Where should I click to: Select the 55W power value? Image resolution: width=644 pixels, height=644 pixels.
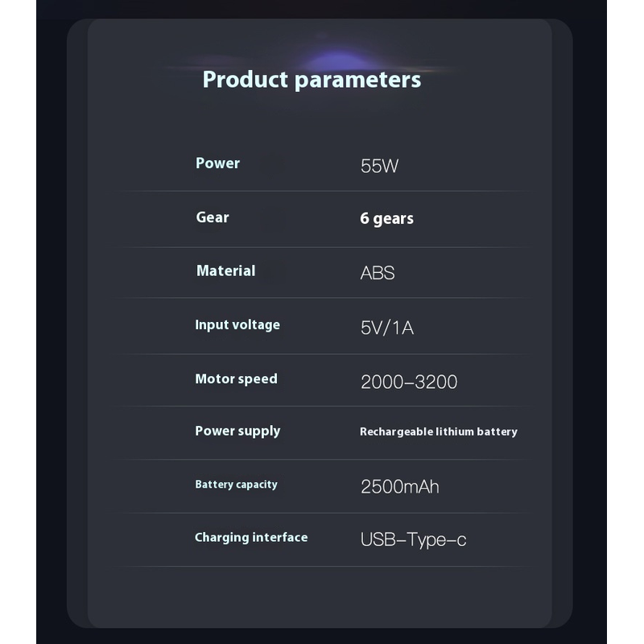379,167
